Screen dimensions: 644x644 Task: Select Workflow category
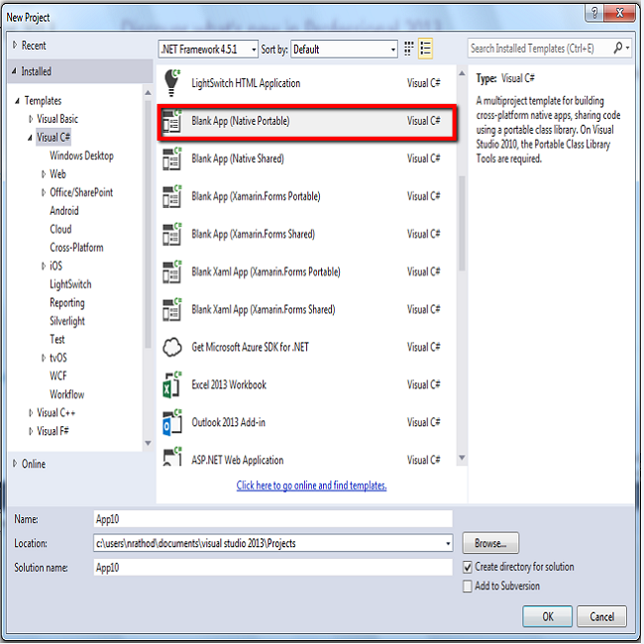[x=67, y=394]
